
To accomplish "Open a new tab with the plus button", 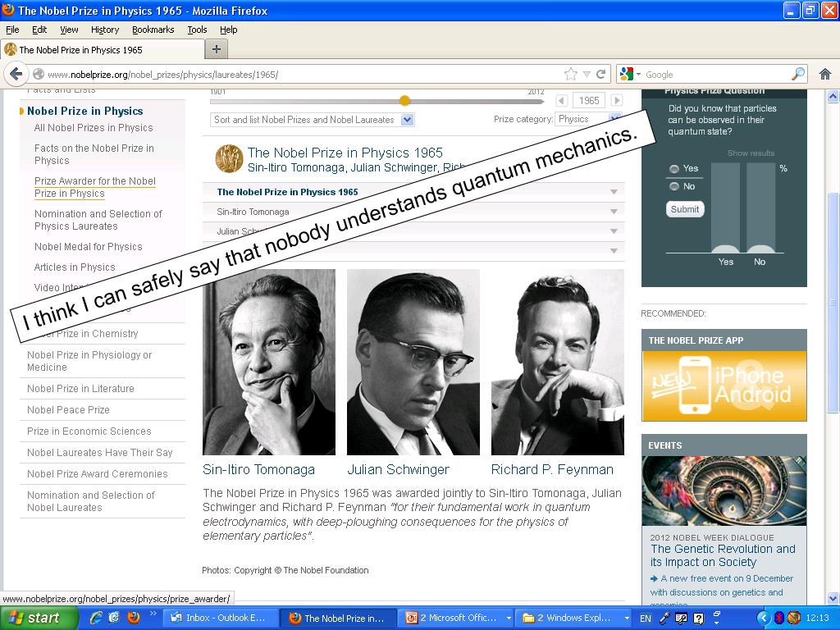I will pos(217,49).
